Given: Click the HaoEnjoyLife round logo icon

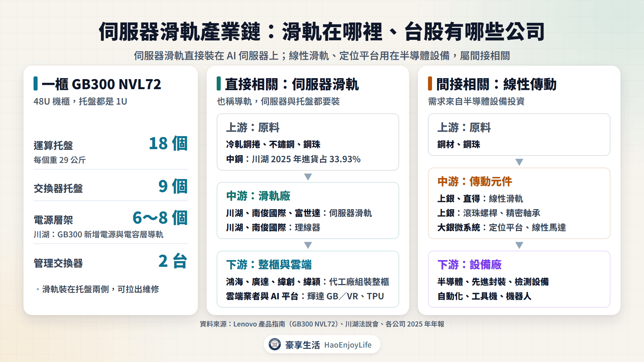Looking at the screenshot, I should coord(275,345).
